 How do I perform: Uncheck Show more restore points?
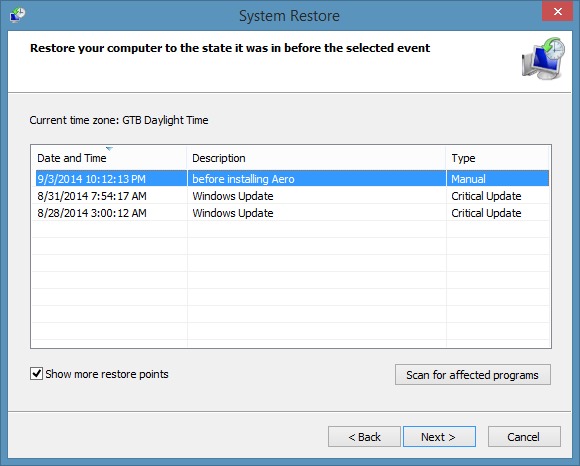[36, 374]
